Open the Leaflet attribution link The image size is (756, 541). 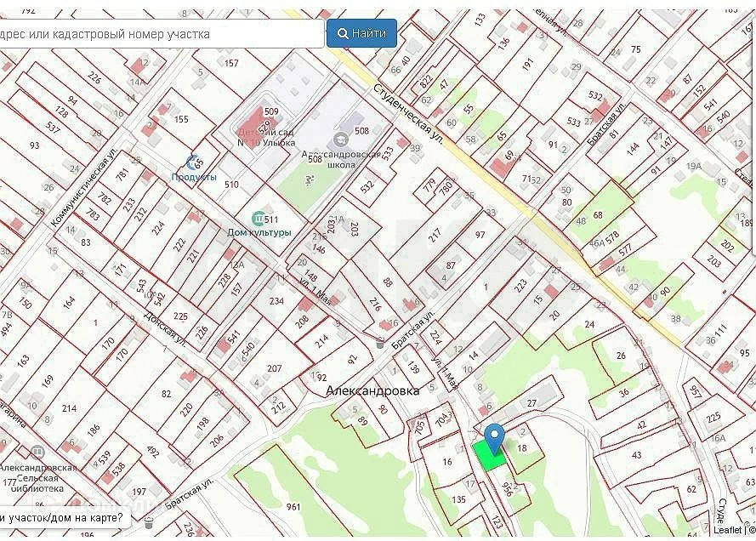[x=727, y=530]
